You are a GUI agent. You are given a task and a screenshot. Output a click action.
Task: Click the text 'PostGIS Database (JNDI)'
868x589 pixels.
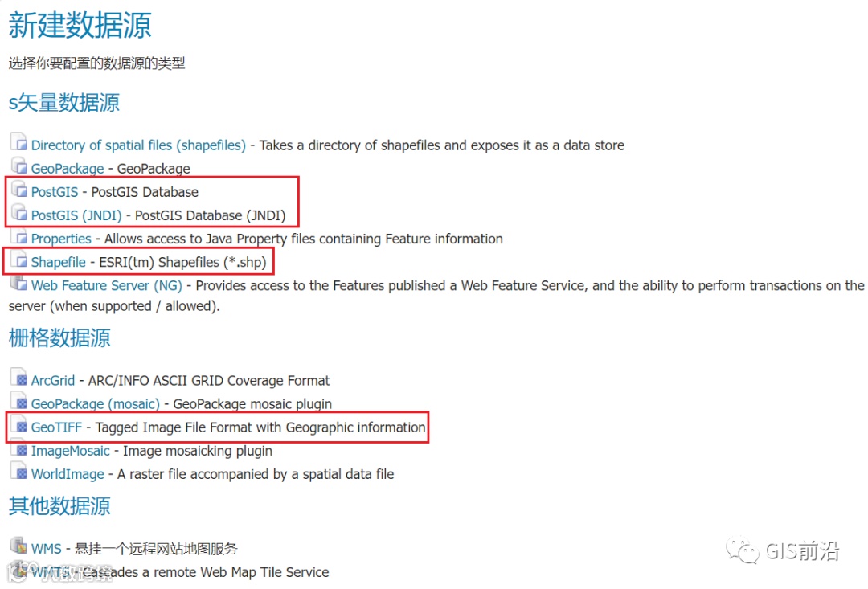(211, 215)
